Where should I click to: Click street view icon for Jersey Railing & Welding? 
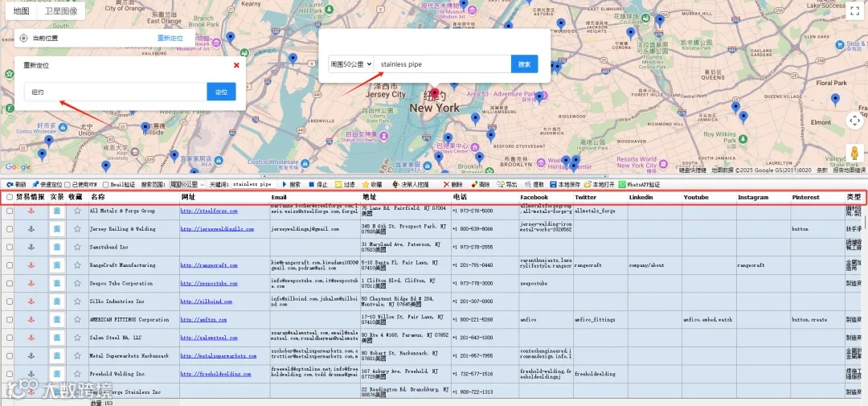pyautogui.click(x=57, y=229)
